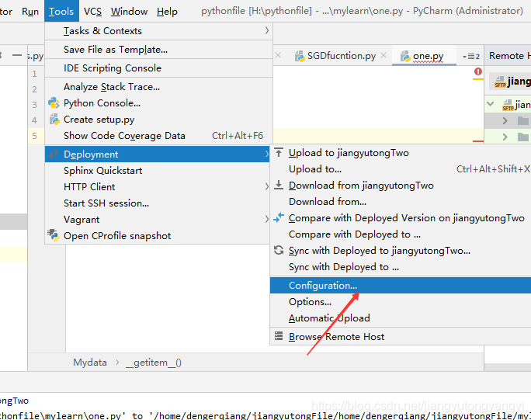Screen dimensions: 531x420
Task: Open the hidden tabs list dropdown
Action: [x=470, y=56]
